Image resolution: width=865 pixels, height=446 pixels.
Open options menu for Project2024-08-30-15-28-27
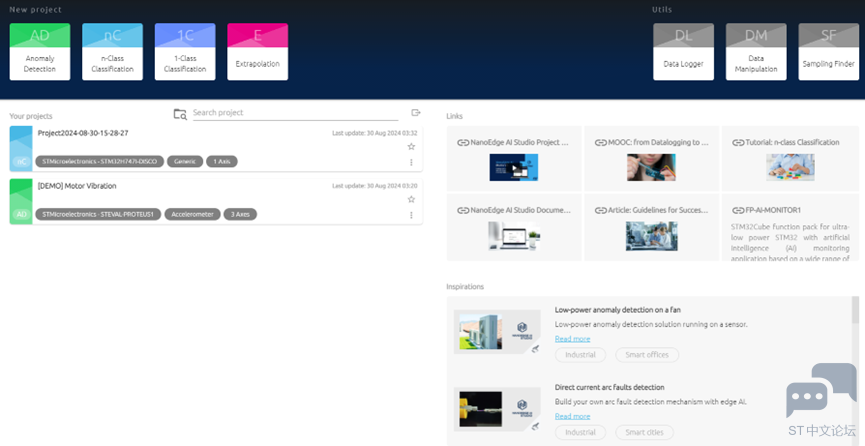coord(411,162)
